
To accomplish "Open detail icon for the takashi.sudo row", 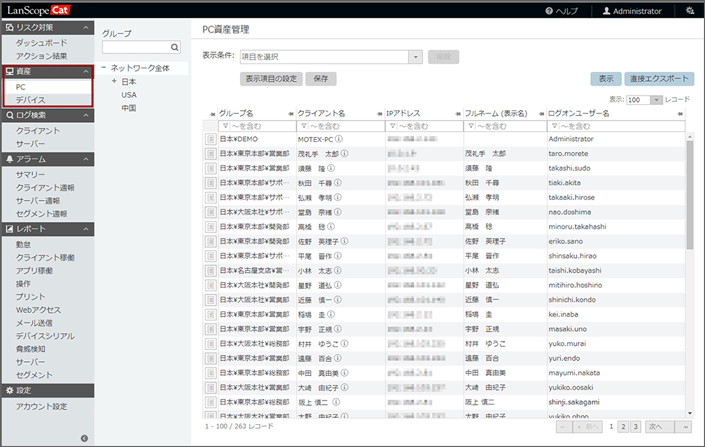I will pyautogui.click(x=210, y=169).
